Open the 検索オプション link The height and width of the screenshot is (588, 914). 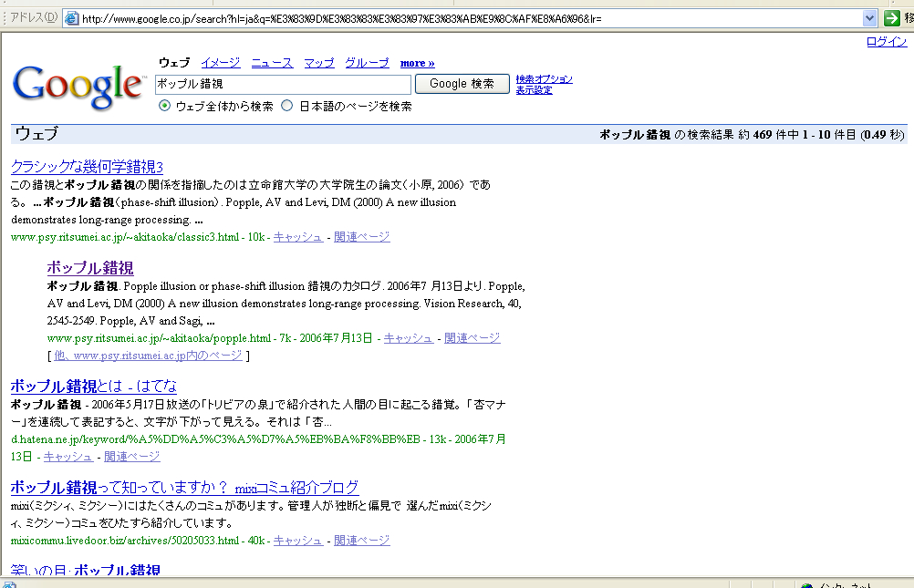click(544, 79)
